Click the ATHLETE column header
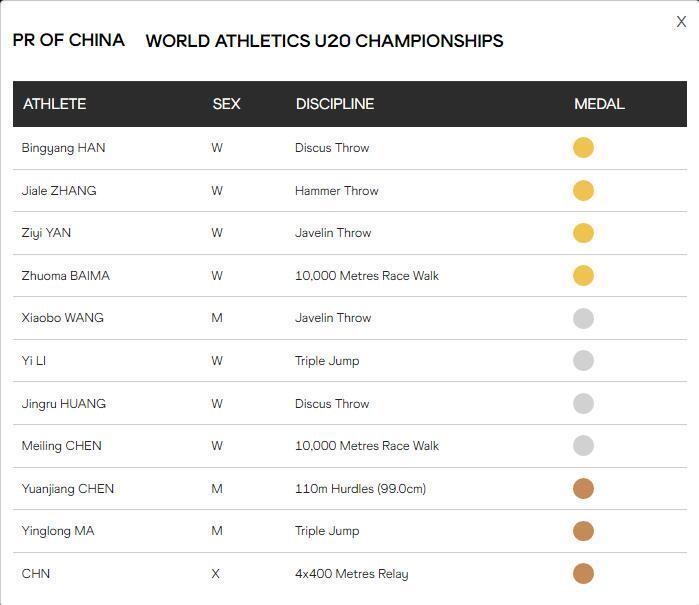Screen dimensions: 699x605 [x=54, y=104]
